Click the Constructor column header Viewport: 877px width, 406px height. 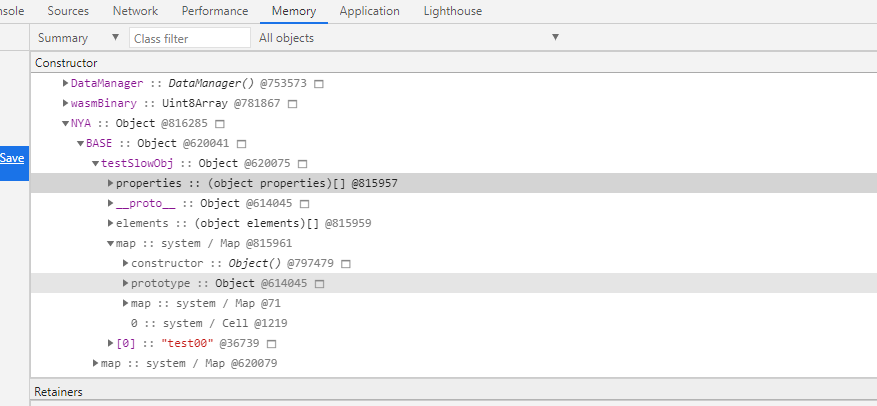tap(66, 63)
